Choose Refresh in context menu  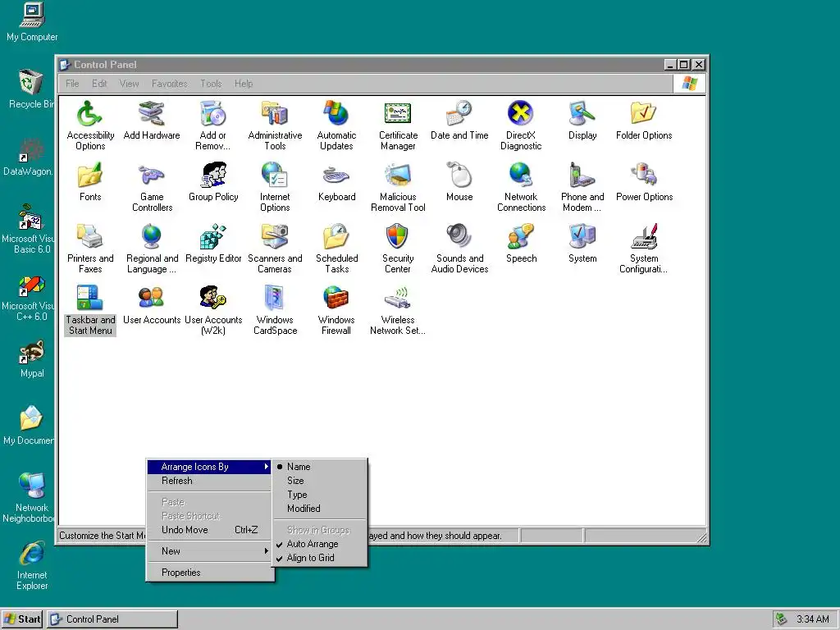(209, 481)
